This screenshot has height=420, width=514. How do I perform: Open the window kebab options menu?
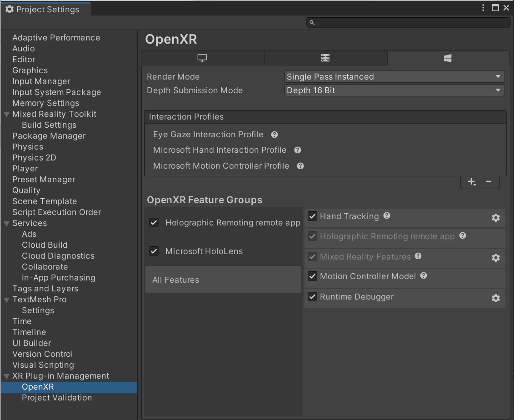(x=483, y=8)
